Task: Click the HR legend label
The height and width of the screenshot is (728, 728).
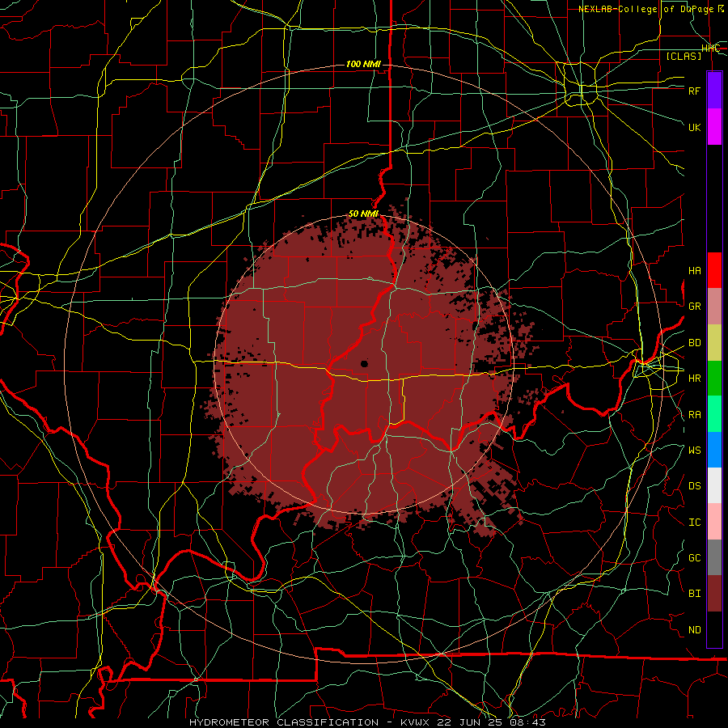Action: click(694, 379)
